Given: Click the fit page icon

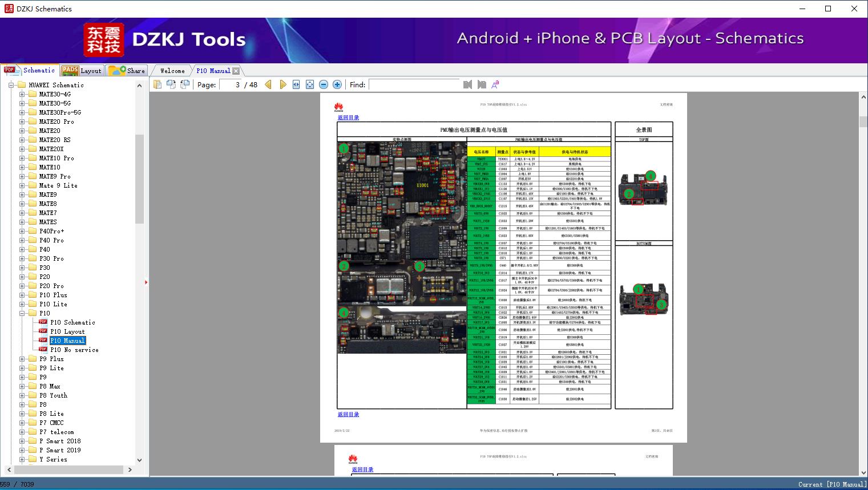Looking at the screenshot, I should pos(310,84).
